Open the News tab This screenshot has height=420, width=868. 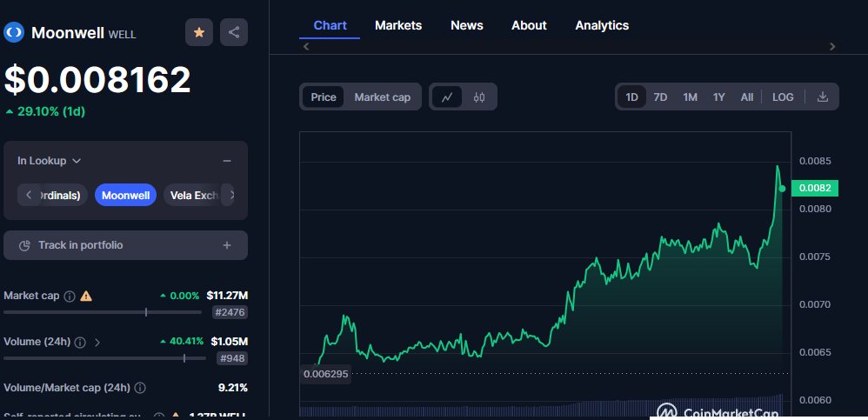(467, 25)
